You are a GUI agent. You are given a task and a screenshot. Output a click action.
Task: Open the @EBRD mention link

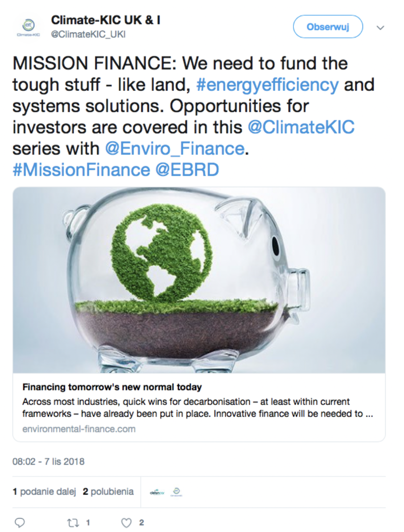click(187, 170)
